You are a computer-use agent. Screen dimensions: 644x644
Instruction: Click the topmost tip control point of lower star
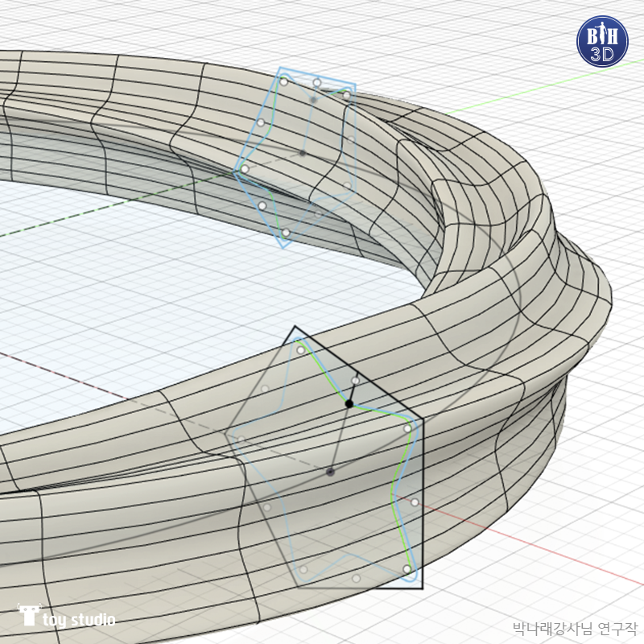(x=301, y=350)
